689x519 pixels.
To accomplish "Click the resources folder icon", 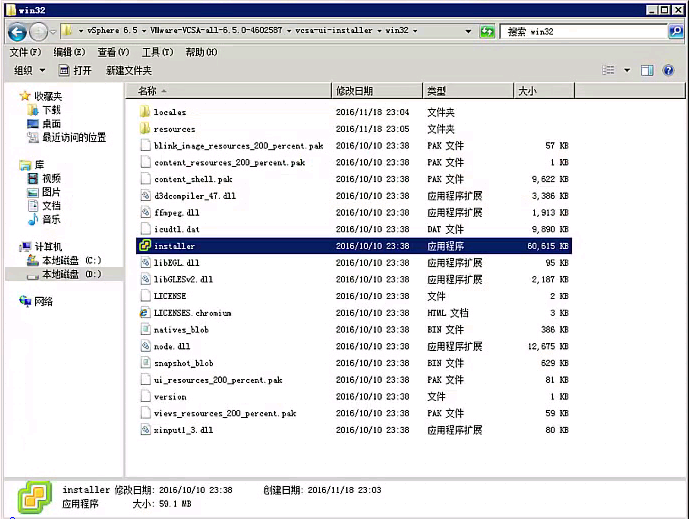I will [x=145, y=128].
